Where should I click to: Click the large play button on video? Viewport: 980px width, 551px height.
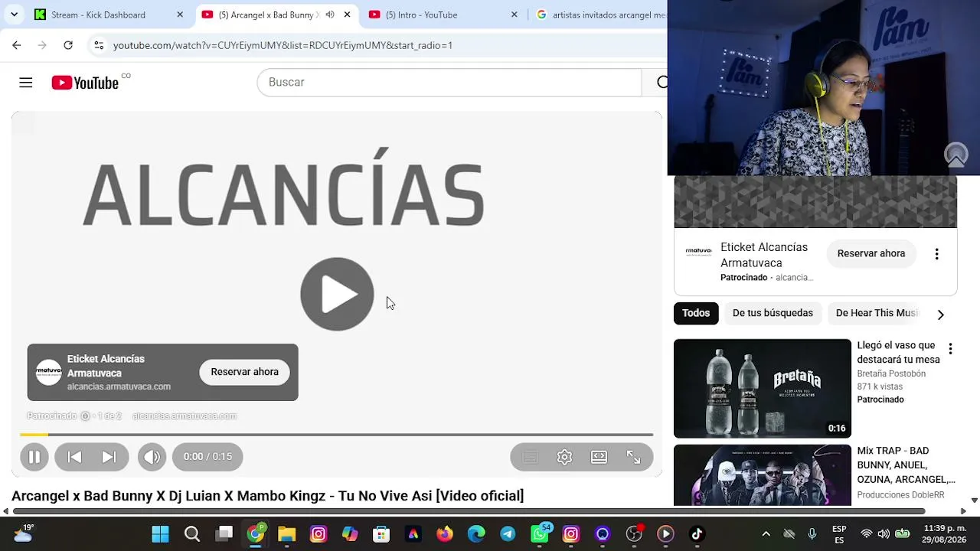coord(337,295)
